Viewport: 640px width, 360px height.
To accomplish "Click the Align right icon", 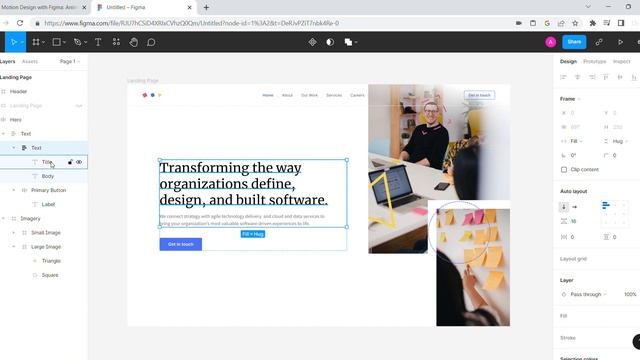I will pyautogui.click(x=592, y=77).
